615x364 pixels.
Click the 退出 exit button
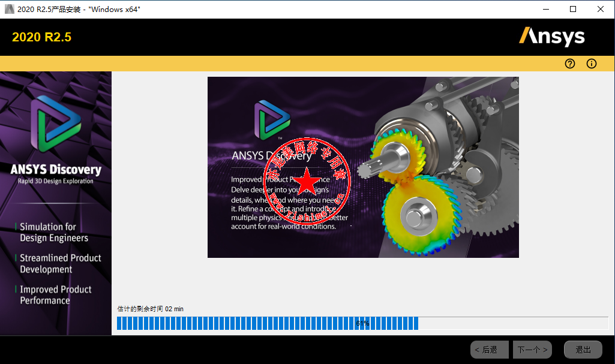tap(583, 350)
